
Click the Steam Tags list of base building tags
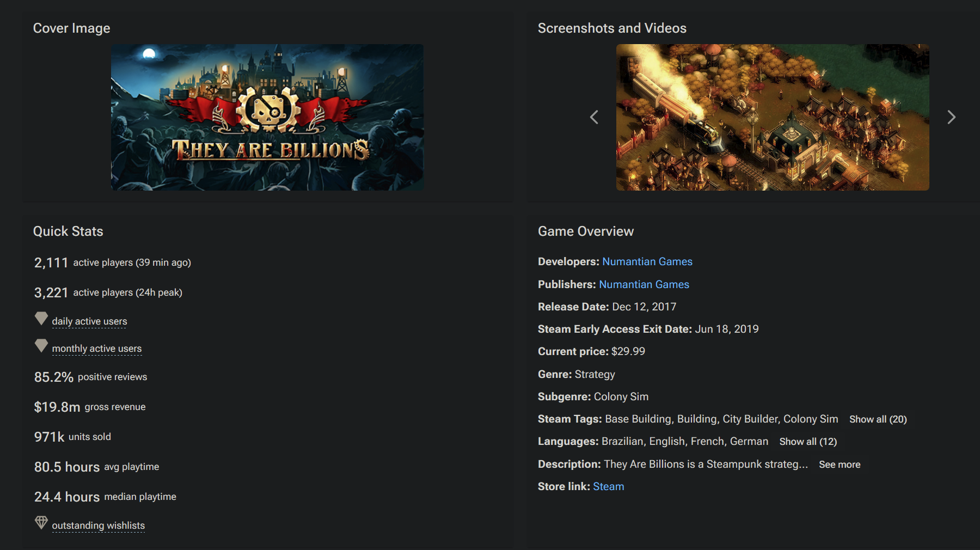click(721, 419)
